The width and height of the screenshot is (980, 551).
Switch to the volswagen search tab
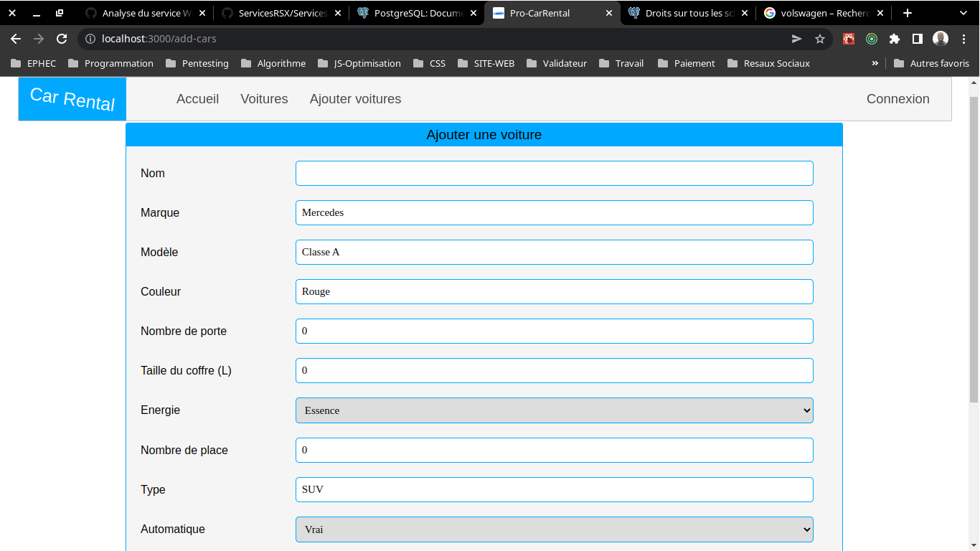(x=824, y=13)
